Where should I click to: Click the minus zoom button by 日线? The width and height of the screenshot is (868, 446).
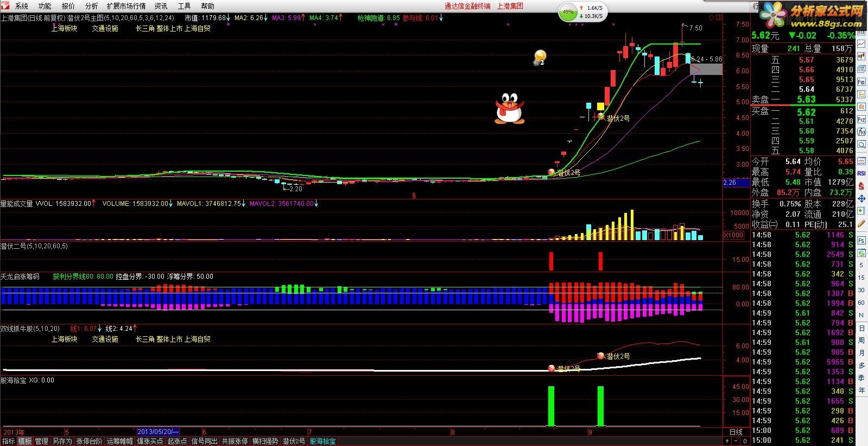tap(736, 441)
